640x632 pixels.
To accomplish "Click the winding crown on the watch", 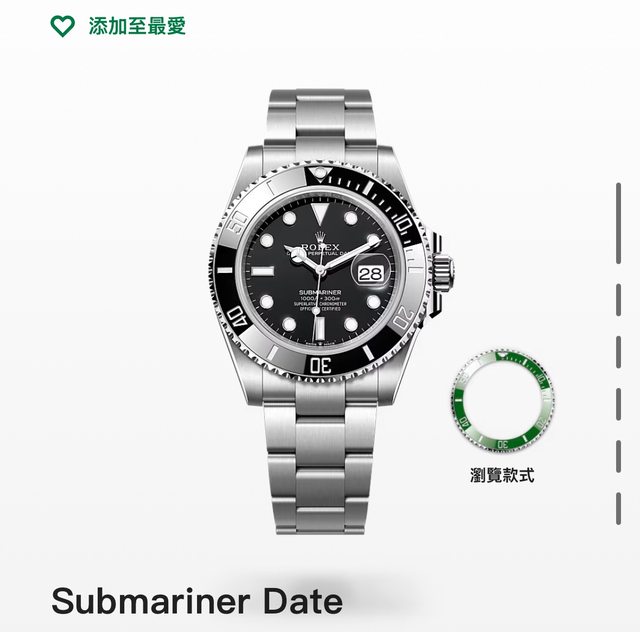I will [442, 272].
